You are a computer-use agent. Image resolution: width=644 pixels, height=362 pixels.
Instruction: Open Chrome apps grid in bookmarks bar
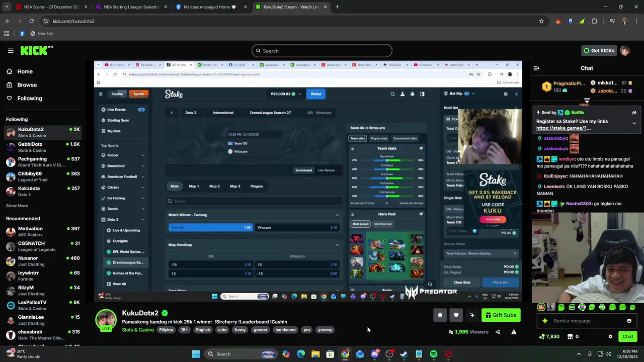tap(7, 34)
